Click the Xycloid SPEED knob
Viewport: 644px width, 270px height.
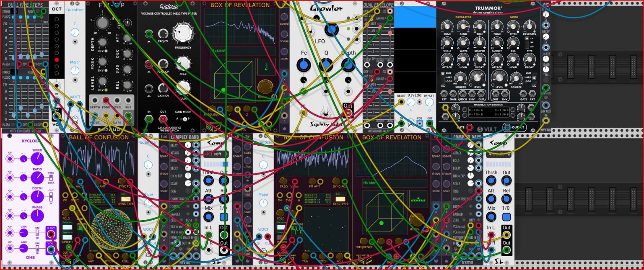(x=37, y=158)
